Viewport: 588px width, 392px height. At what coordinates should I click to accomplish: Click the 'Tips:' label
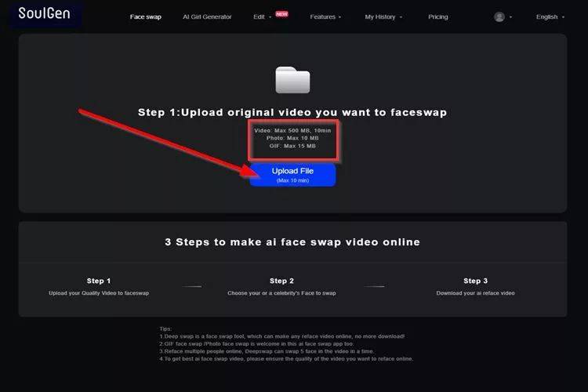pyautogui.click(x=165, y=328)
